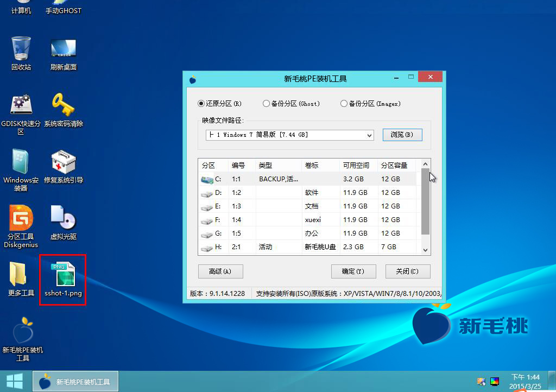Open 系统密码清除 key icon
Image resolution: width=556 pixels, height=392 pixels.
click(63, 110)
